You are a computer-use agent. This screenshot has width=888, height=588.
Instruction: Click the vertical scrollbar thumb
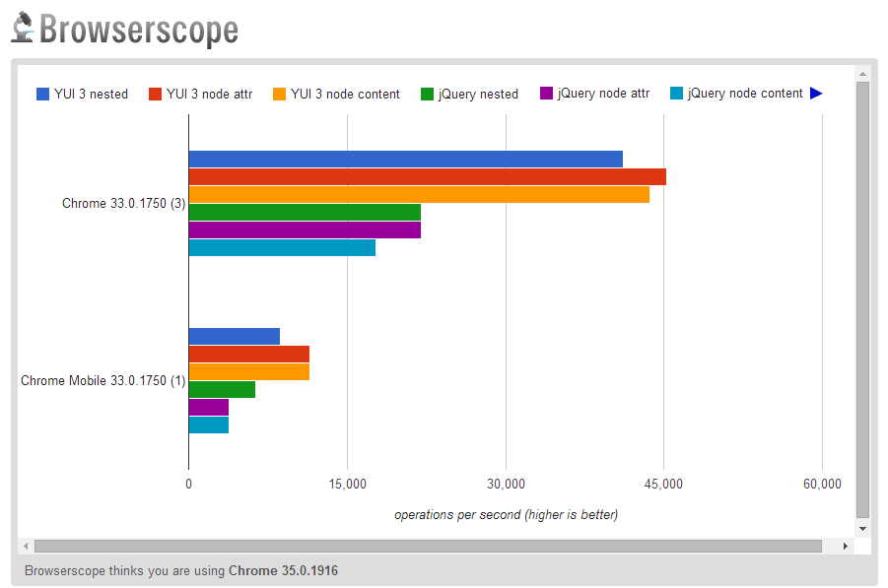(862, 300)
